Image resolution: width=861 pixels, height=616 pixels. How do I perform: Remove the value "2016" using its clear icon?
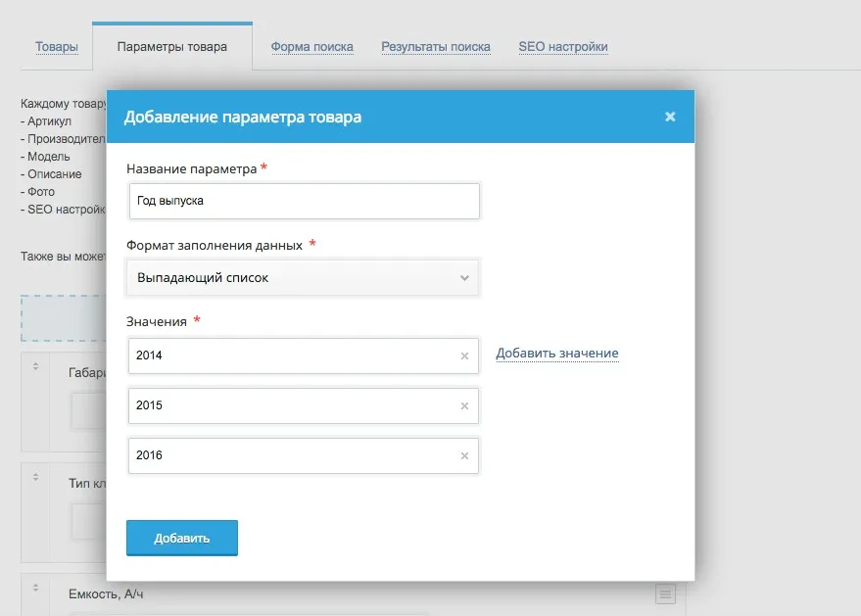pos(465,455)
